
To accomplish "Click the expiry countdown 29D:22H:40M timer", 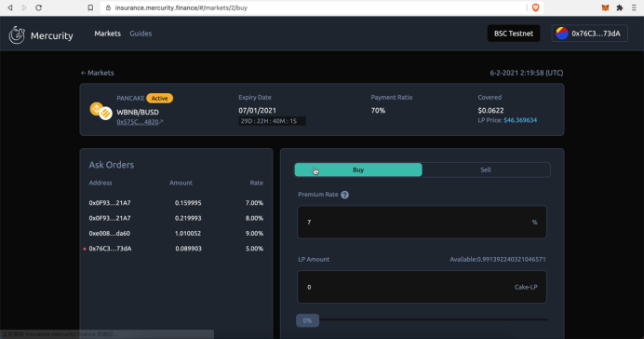I will (272, 121).
